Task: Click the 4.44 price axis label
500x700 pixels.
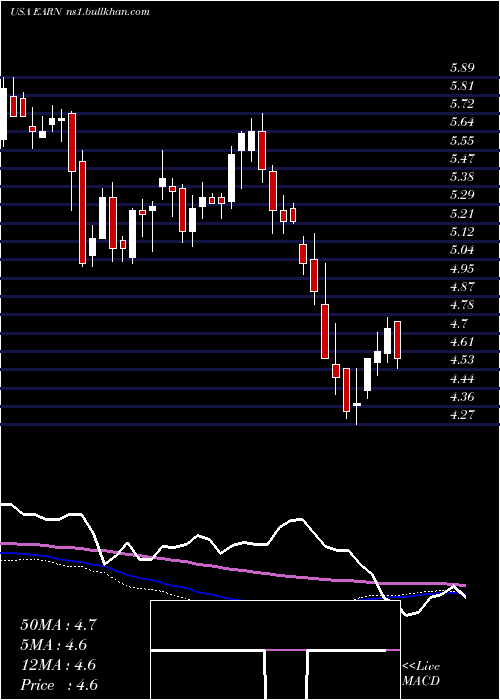Action: (x=462, y=378)
